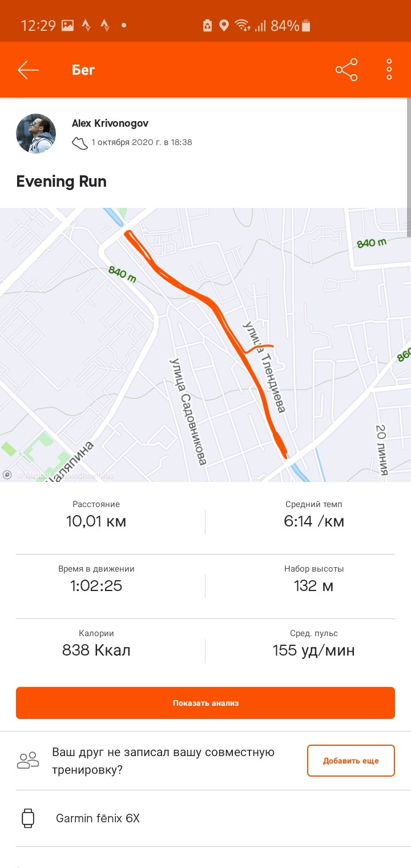Open the share activity icon
Image resolution: width=411 pixels, height=868 pixels.
[x=346, y=70]
